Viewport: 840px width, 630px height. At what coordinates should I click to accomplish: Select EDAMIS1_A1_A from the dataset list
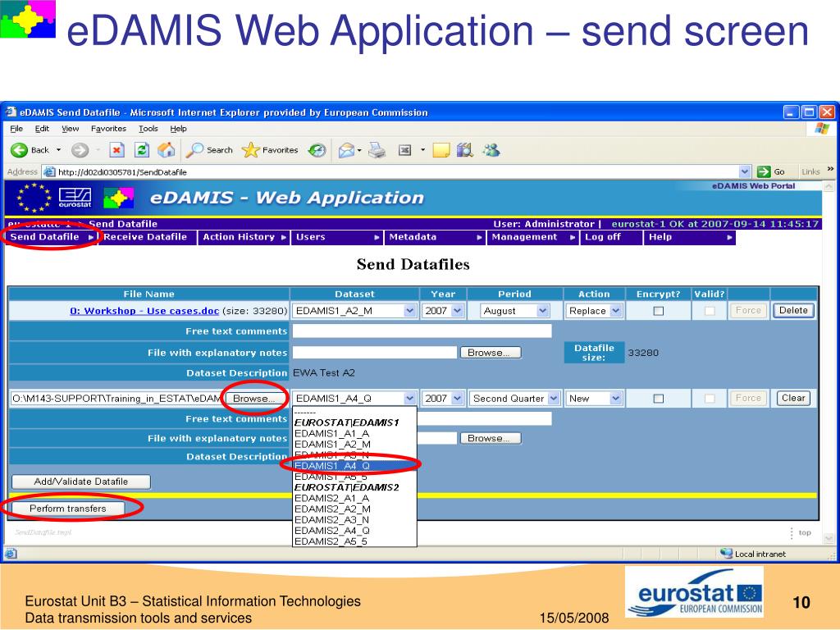click(x=354, y=433)
